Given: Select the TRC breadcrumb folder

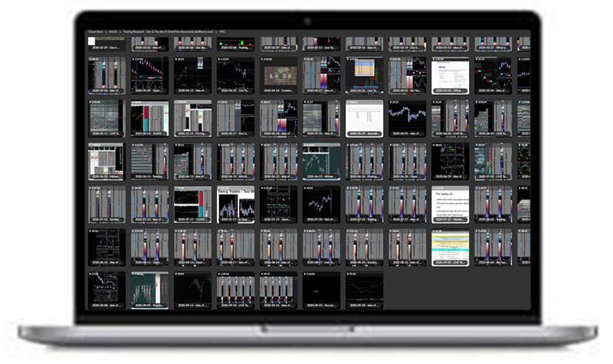Looking at the screenshot, I should (x=222, y=31).
